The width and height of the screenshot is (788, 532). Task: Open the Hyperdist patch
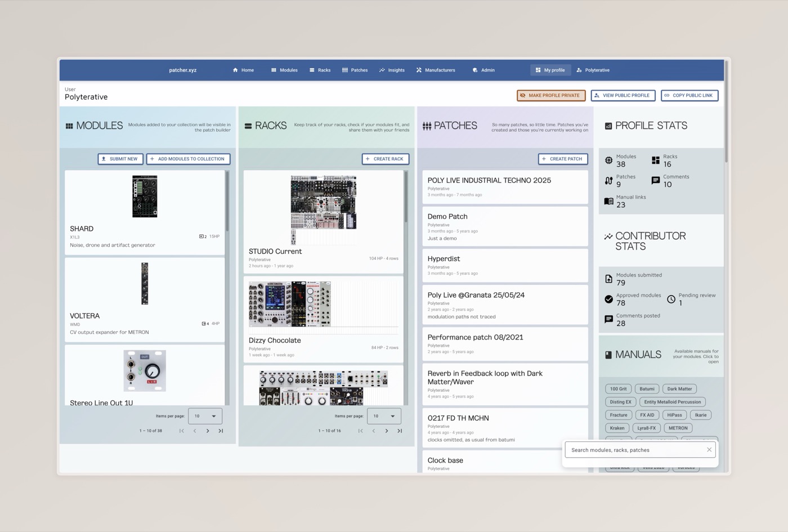coord(505,265)
